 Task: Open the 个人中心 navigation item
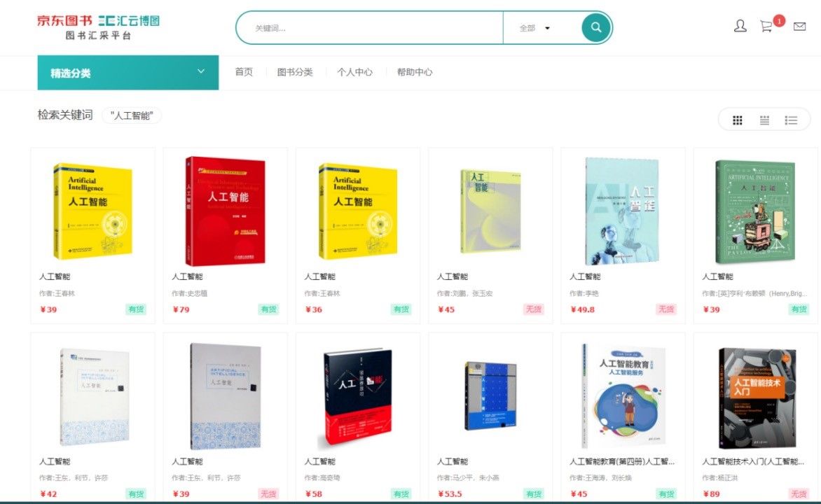click(354, 72)
